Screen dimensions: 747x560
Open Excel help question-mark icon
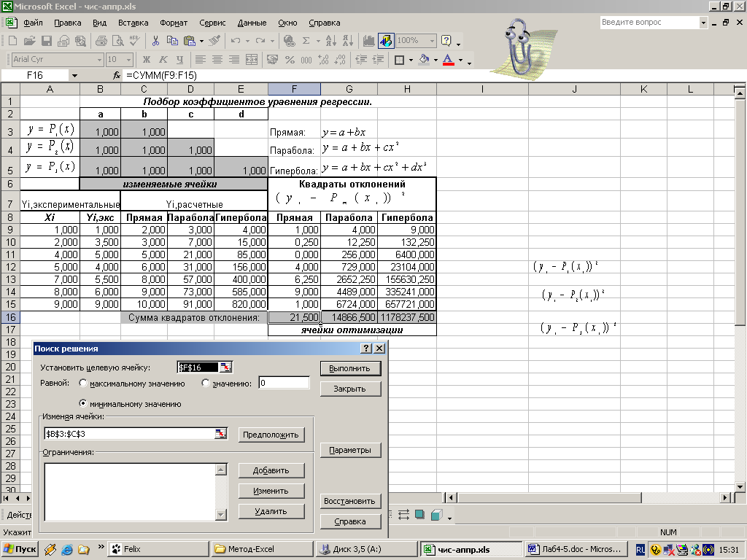446,41
